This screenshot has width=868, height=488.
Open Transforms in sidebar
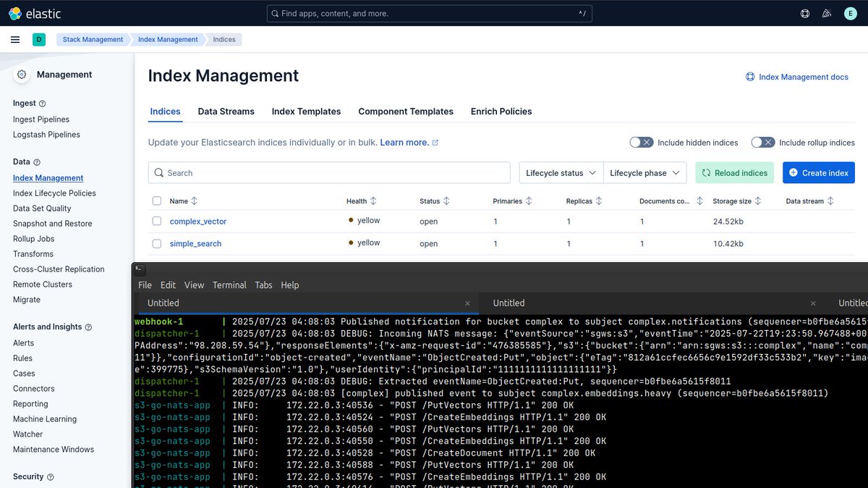33,254
